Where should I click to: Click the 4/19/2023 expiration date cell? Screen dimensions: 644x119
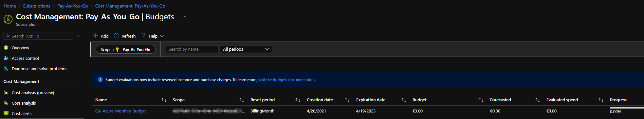point(366,111)
